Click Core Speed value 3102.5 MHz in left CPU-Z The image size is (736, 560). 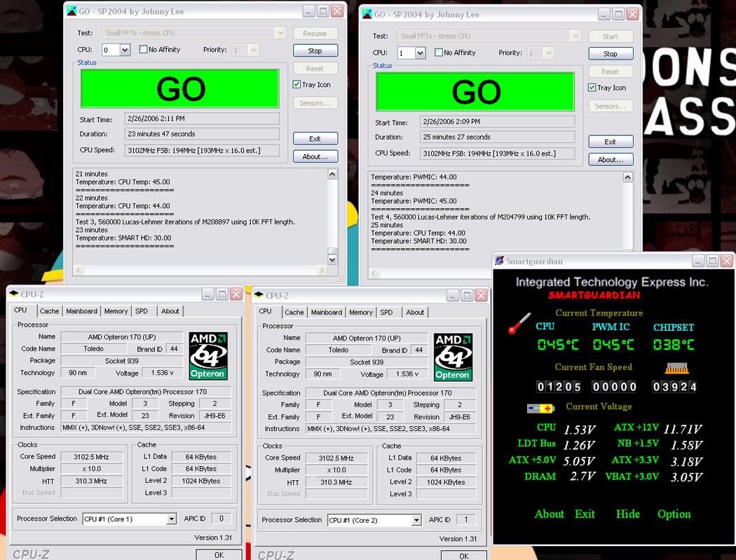[x=91, y=457]
